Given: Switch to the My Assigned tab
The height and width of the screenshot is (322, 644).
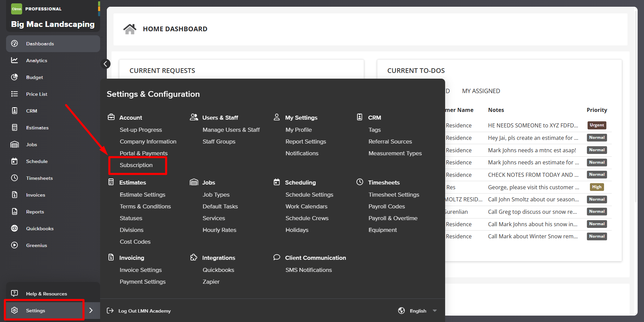Looking at the screenshot, I should 481,91.
